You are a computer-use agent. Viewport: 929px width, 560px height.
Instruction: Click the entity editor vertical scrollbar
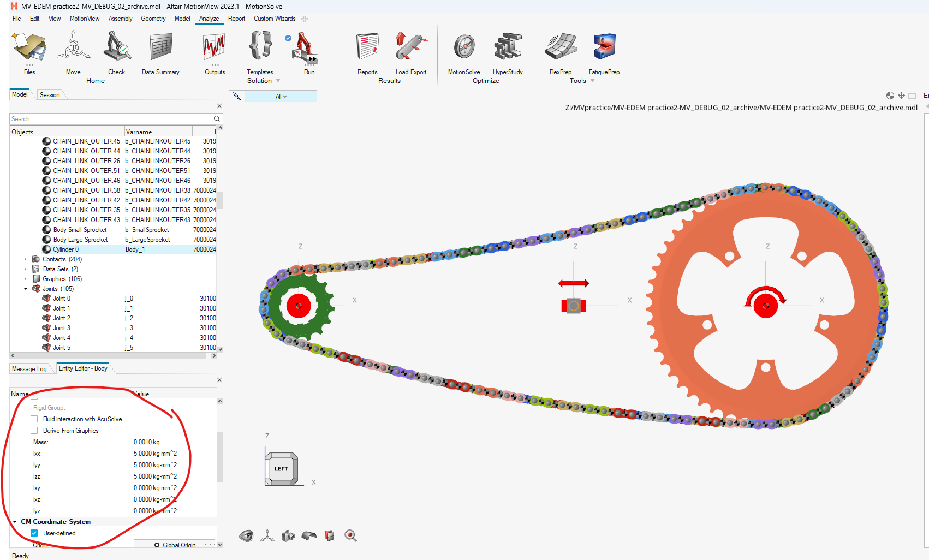[x=220, y=457]
